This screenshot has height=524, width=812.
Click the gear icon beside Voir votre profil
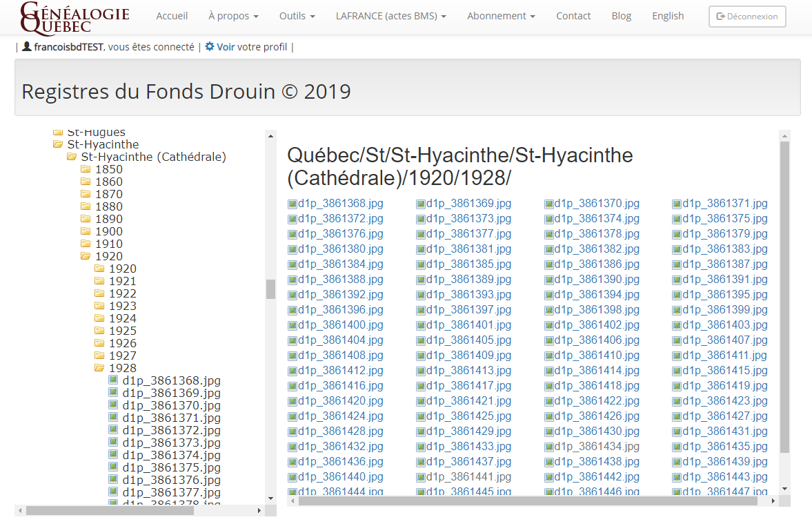click(x=210, y=47)
